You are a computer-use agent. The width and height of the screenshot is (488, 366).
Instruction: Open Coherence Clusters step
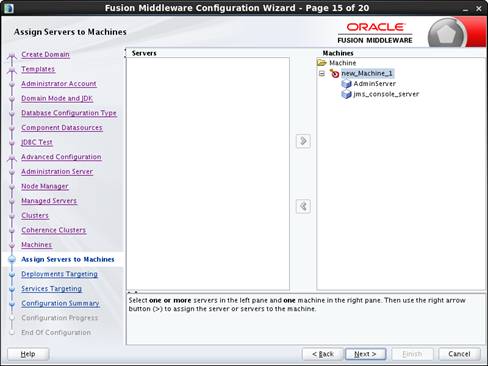[53, 230]
